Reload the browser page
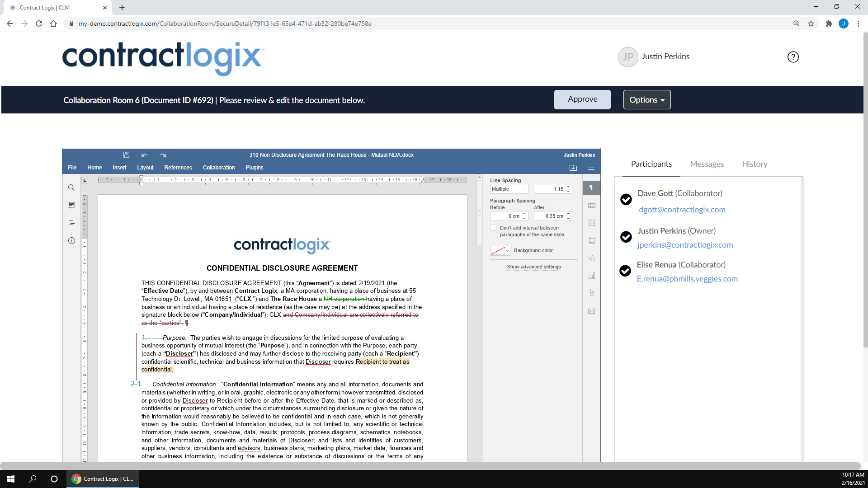The image size is (868, 488). coord(39,23)
